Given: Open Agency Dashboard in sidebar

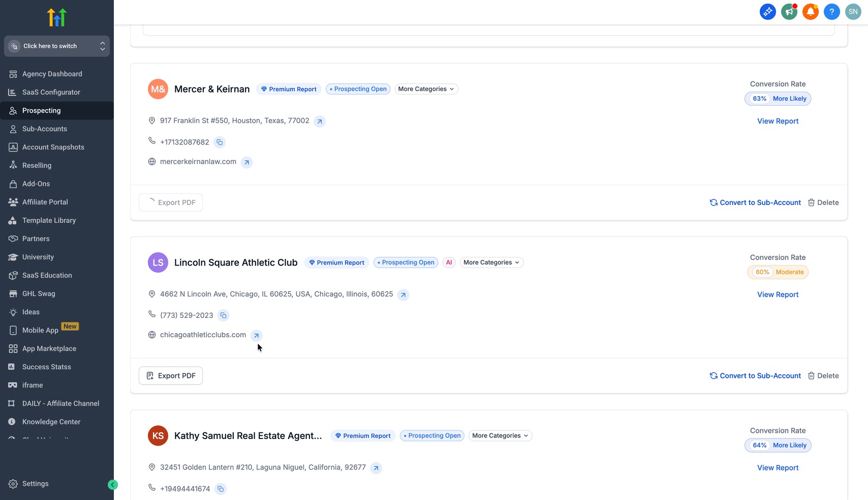Looking at the screenshot, I should coord(57,74).
